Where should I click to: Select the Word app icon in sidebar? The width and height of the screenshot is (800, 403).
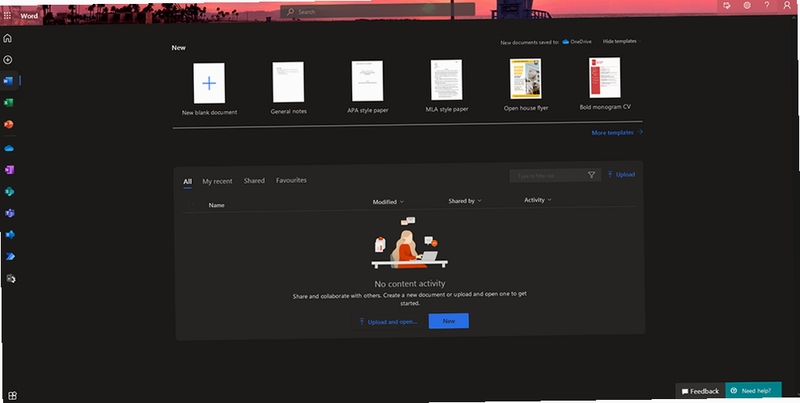8,81
